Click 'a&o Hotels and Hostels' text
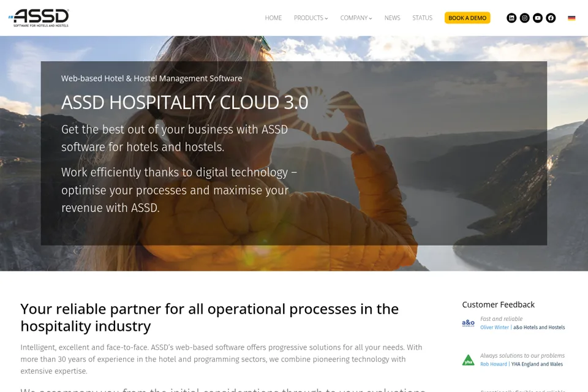The height and width of the screenshot is (392, 588). coord(539,328)
